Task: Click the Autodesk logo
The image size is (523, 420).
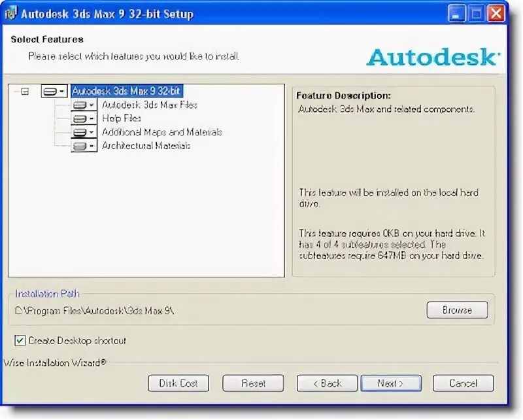Action: point(433,57)
